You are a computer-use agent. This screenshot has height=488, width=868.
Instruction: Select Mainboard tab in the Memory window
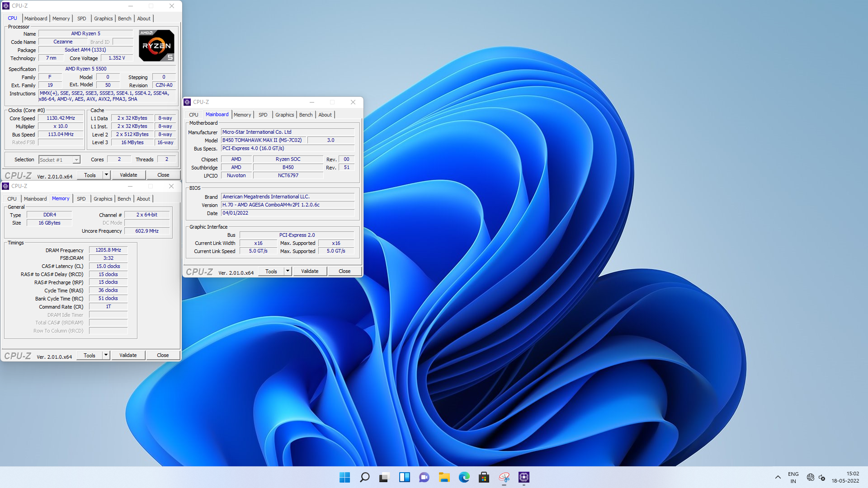(x=35, y=199)
